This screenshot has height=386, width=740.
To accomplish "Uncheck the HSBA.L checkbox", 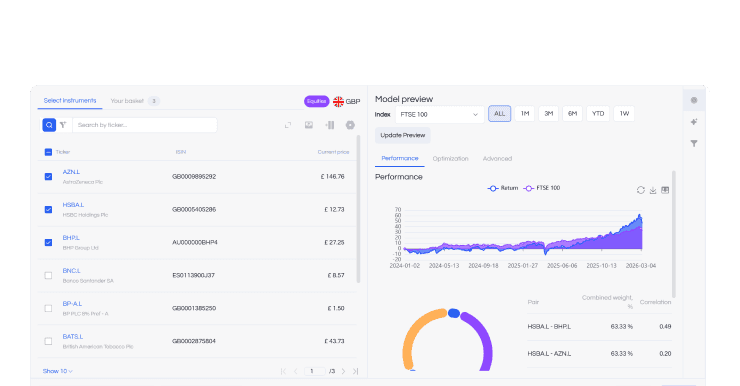I will tap(48, 210).
